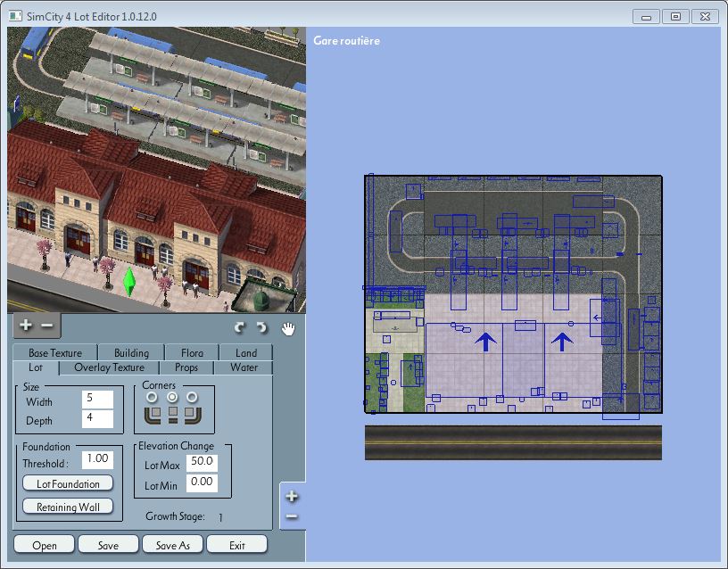Screen dimensions: 728x569
Task: Click the 3D station preview image
Action: [x=156, y=169]
